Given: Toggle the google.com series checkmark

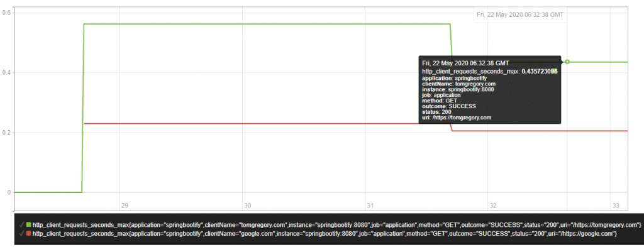Looking at the screenshot, I should (21, 233).
